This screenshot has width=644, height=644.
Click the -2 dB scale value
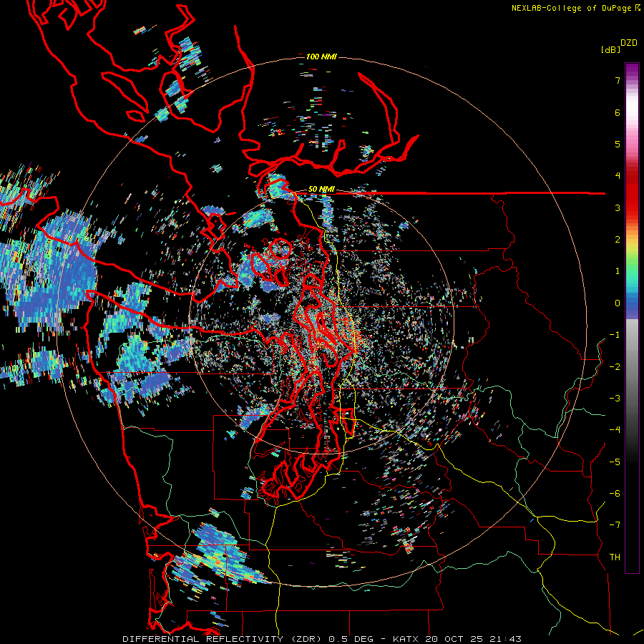(x=615, y=367)
